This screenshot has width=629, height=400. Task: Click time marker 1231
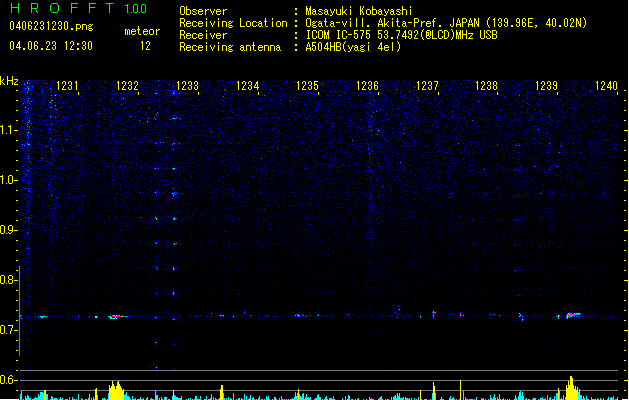pyautogui.click(x=67, y=86)
